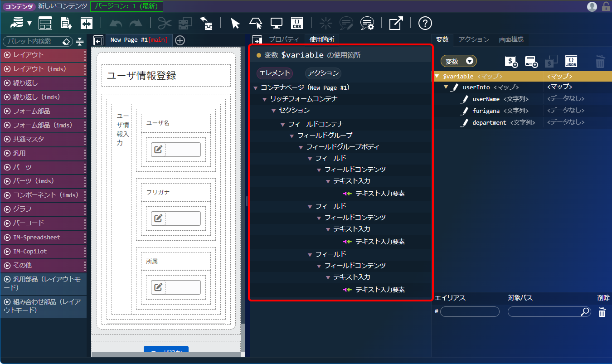
Task: Add a new page with plus icon
Action: click(180, 40)
